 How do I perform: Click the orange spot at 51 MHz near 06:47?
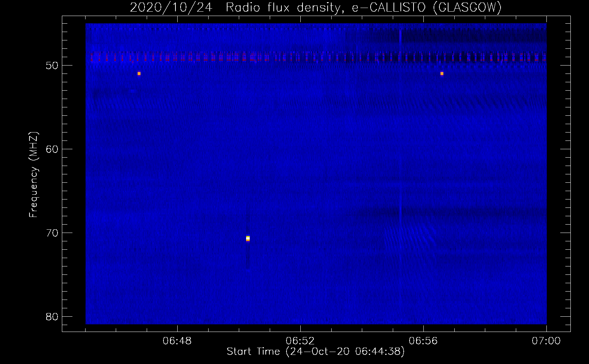click(x=139, y=74)
